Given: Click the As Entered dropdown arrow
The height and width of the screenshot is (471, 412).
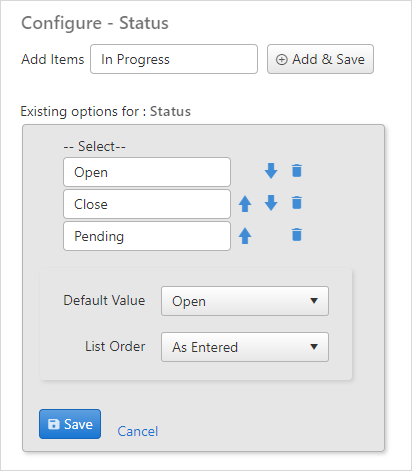Looking at the screenshot, I should tap(314, 347).
